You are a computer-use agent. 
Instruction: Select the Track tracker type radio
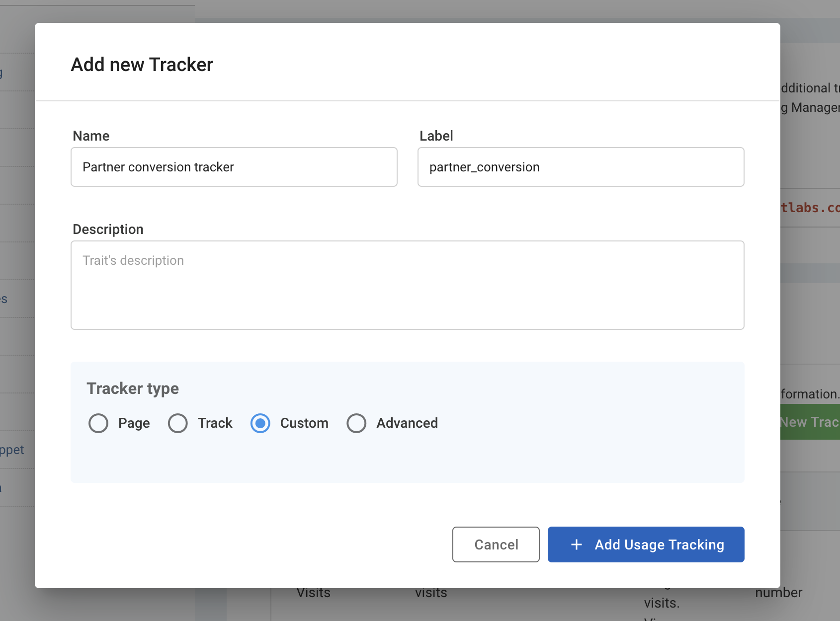pos(178,423)
